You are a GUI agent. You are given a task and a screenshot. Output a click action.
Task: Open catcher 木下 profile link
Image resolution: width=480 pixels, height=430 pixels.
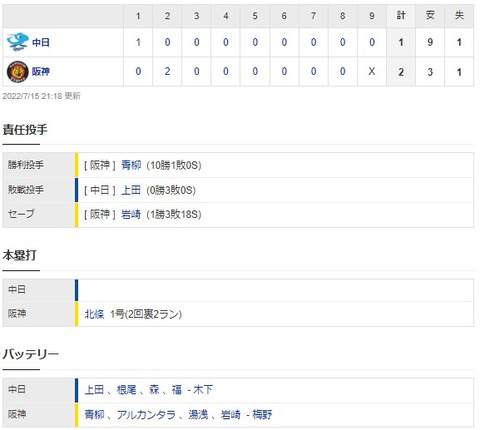pyautogui.click(x=203, y=389)
